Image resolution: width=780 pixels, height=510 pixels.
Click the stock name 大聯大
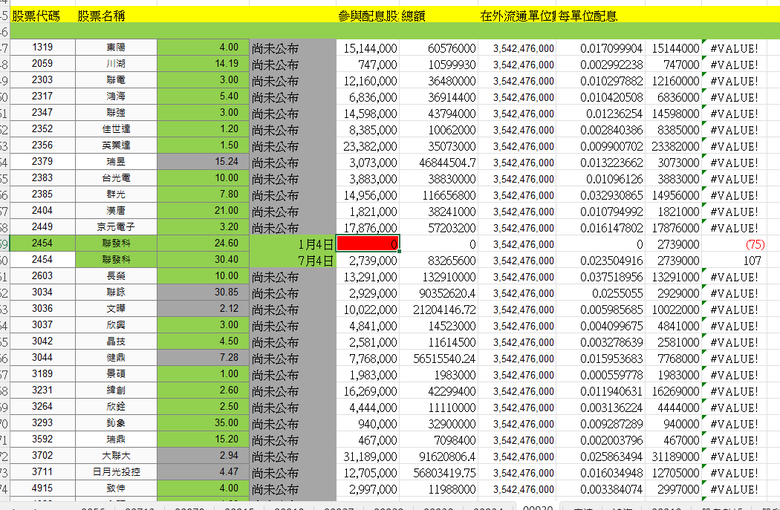pyautogui.click(x=116, y=456)
